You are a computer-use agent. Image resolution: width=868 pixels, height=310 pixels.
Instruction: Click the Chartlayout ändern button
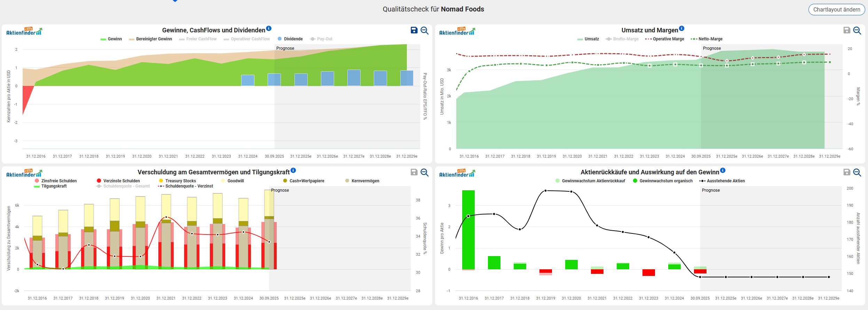[x=836, y=9]
